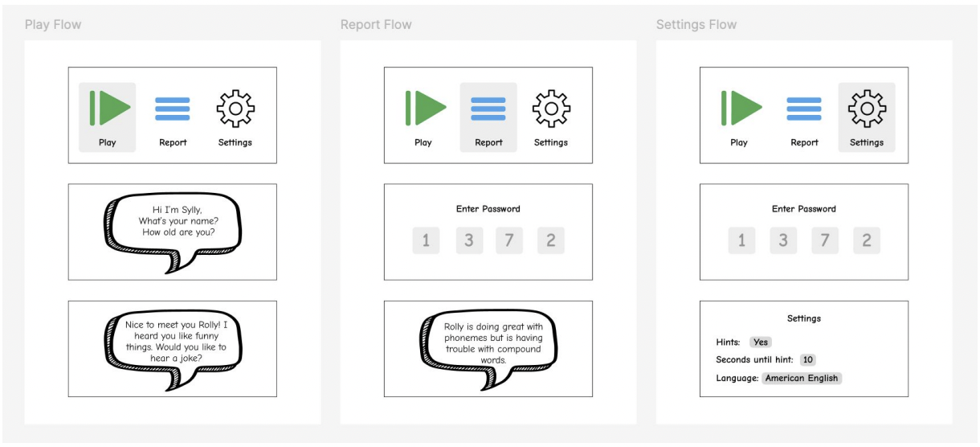Select the Report label in Settings Flow

[x=804, y=142]
